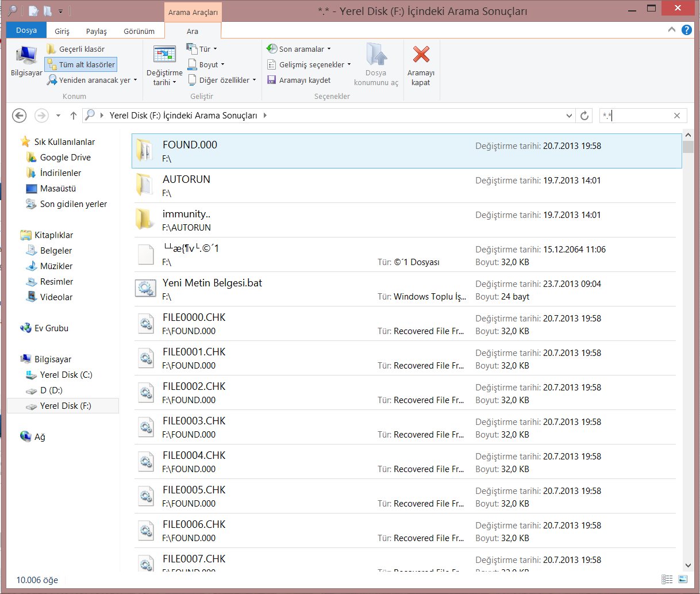
Task: Click Dosya konumunu aç button
Action: pyautogui.click(x=376, y=64)
